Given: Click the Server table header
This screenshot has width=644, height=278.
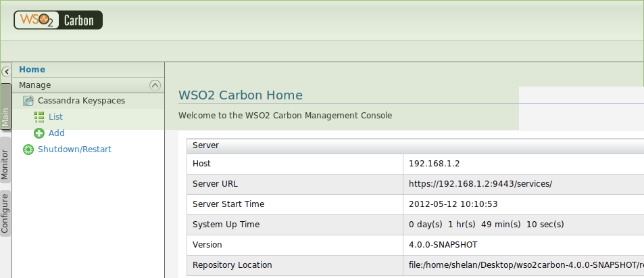Looking at the screenshot, I should (x=415, y=145).
